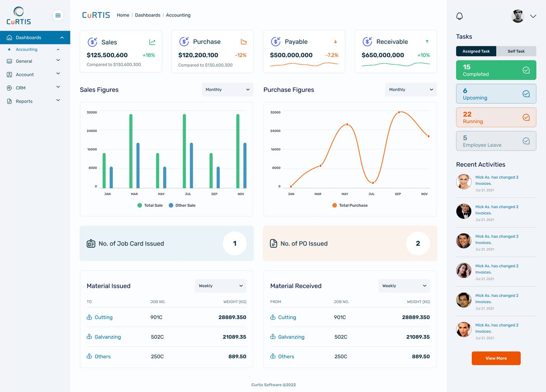Click the notifications bell icon
The image size is (546, 392).
pos(459,16)
